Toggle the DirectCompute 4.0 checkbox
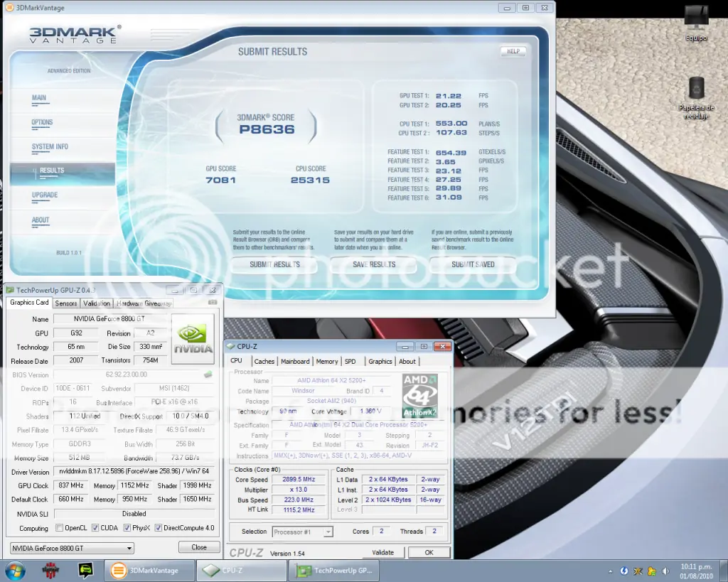 (x=159, y=528)
